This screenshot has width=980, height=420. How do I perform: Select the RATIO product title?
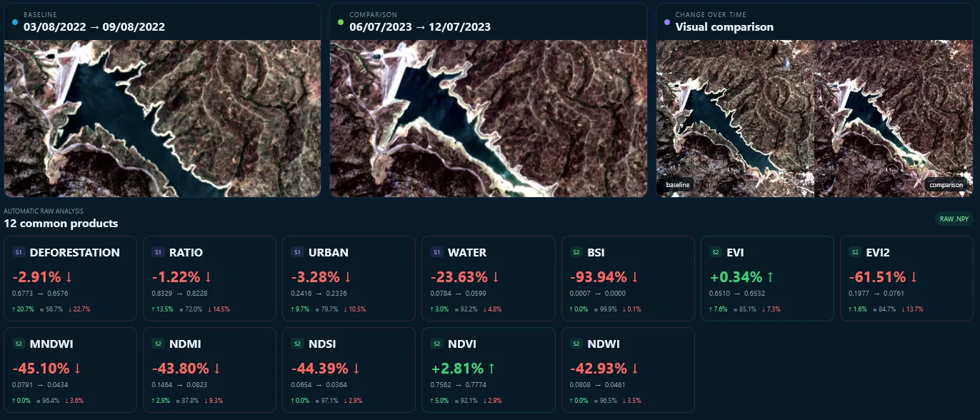click(x=186, y=252)
